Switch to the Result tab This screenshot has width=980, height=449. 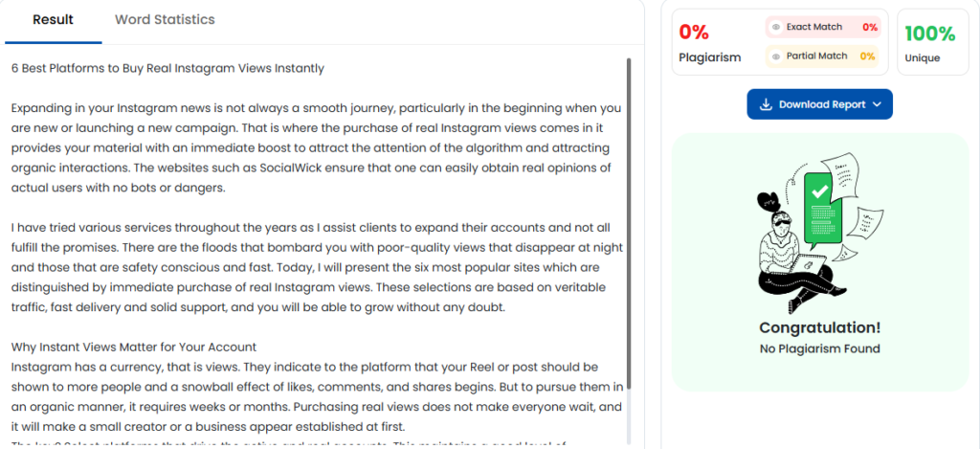(x=53, y=20)
